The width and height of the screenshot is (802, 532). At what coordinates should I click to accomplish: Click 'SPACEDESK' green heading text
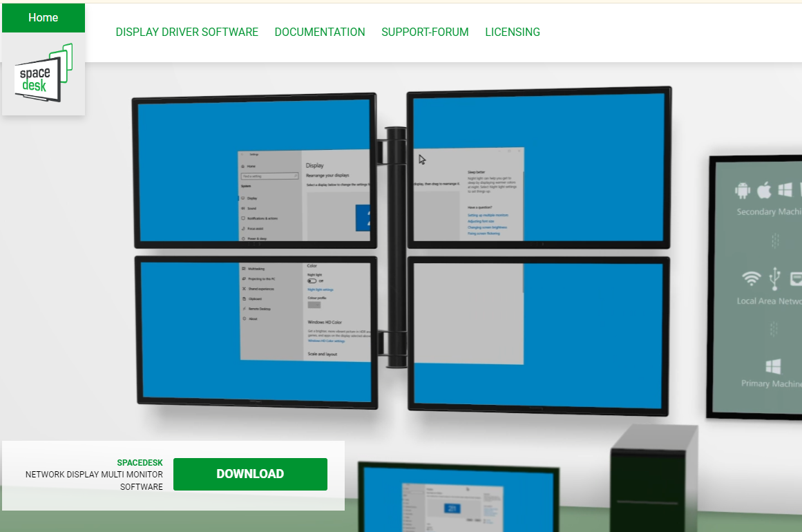[x=140, y=462]
